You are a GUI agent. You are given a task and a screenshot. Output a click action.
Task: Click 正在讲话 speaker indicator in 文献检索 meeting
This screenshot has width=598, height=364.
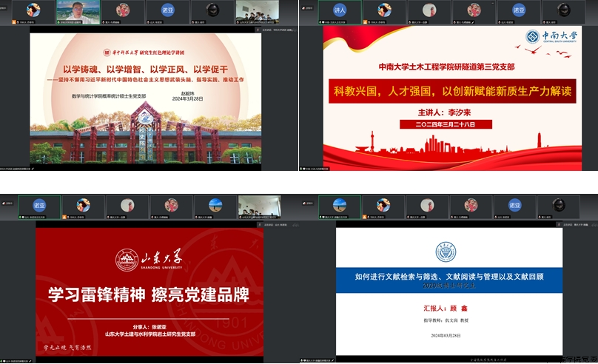click(x=572, y=225)
